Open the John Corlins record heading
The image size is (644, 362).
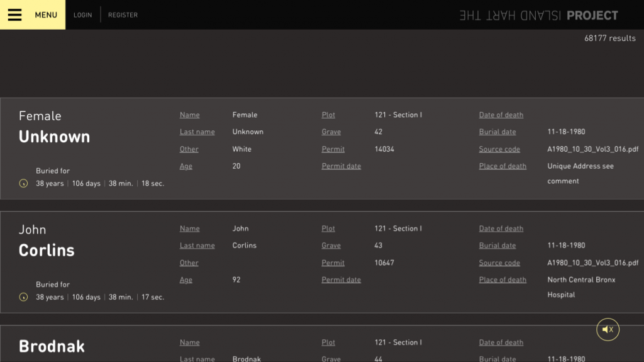click(47, 241)
